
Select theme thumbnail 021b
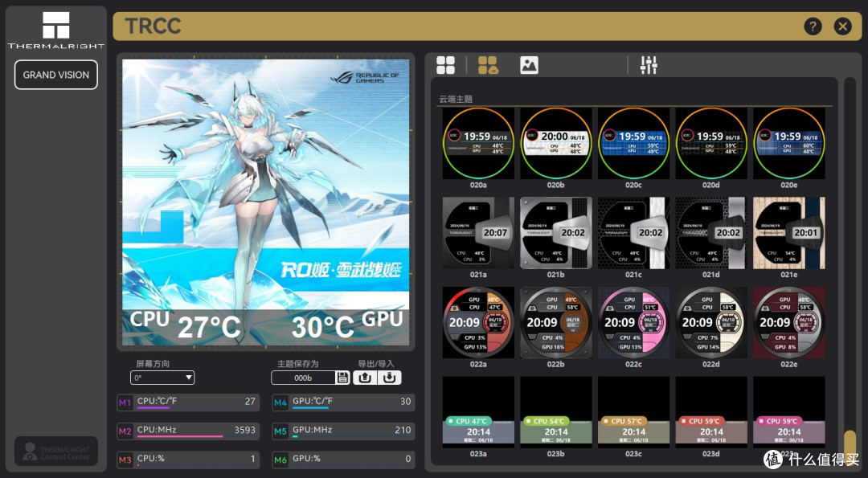[x=556, y=233]
